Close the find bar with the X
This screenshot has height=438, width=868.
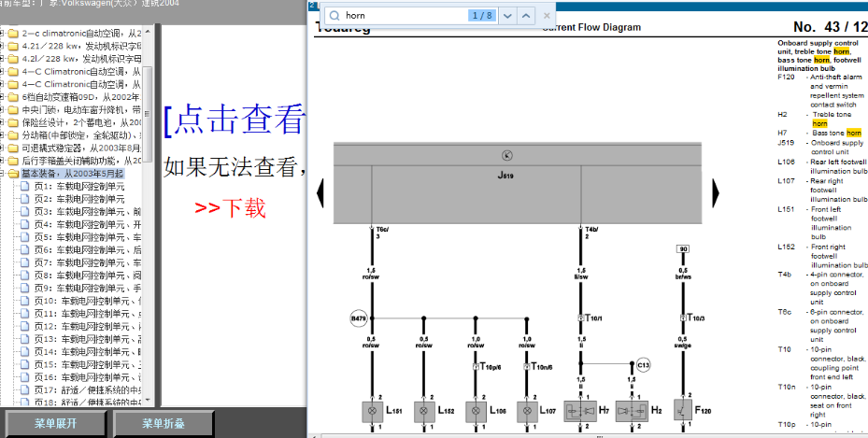[547, 16]
